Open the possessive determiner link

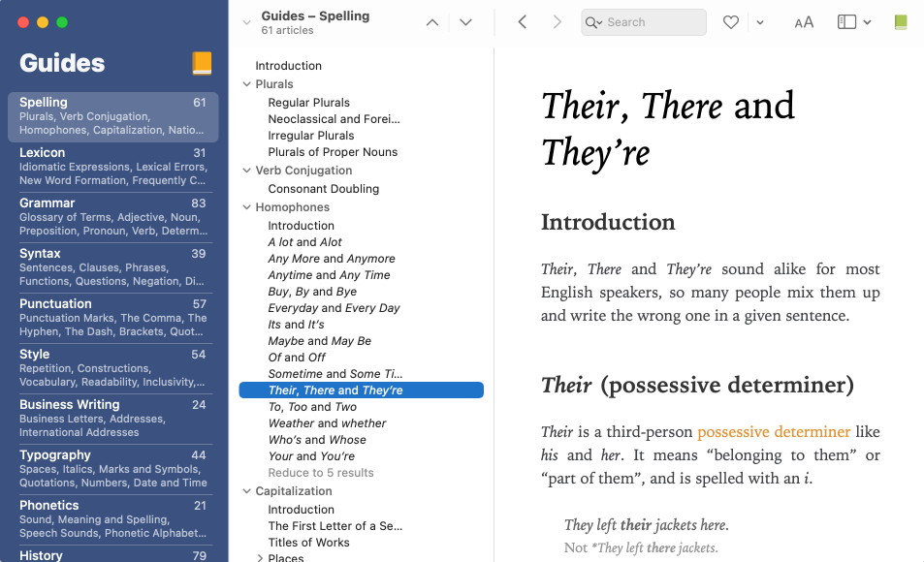pos(773,431)
